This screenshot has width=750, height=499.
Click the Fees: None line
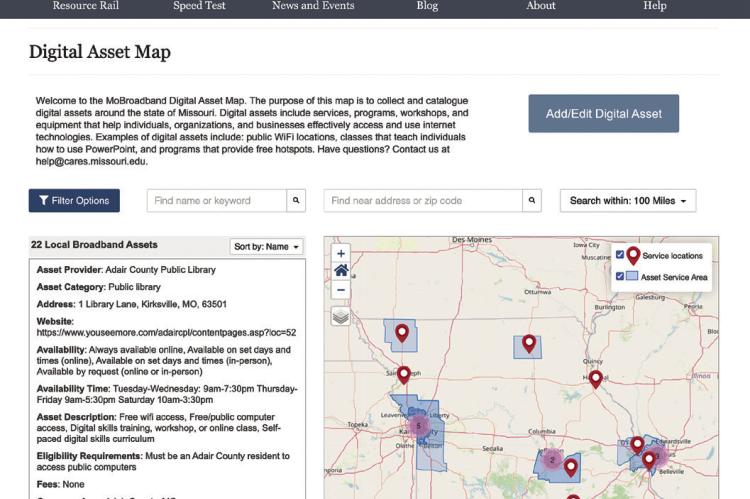point(60,484)
